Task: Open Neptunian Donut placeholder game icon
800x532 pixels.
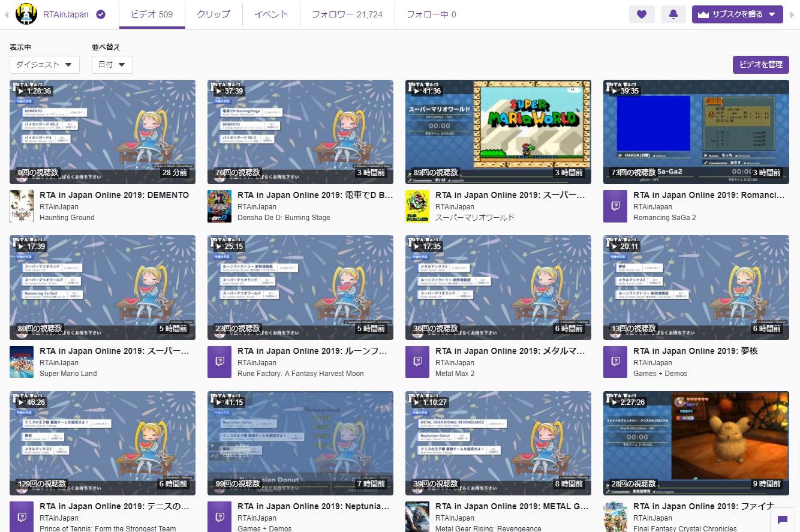Action: pyautogui.click(x=219, y=516)
